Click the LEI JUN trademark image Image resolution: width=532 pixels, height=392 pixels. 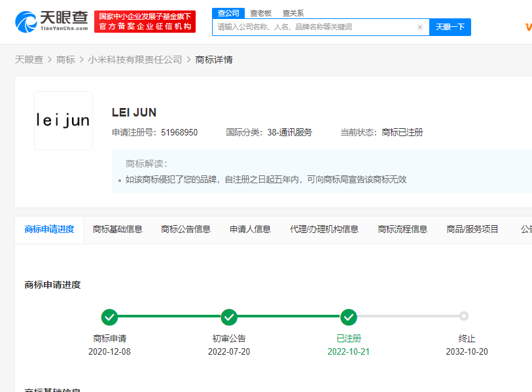63,120
